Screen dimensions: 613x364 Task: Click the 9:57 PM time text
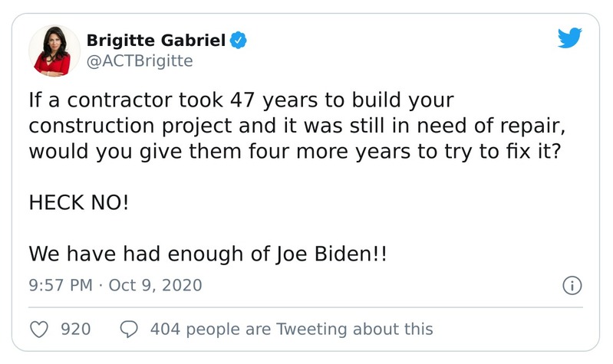(x=59, y=286)
